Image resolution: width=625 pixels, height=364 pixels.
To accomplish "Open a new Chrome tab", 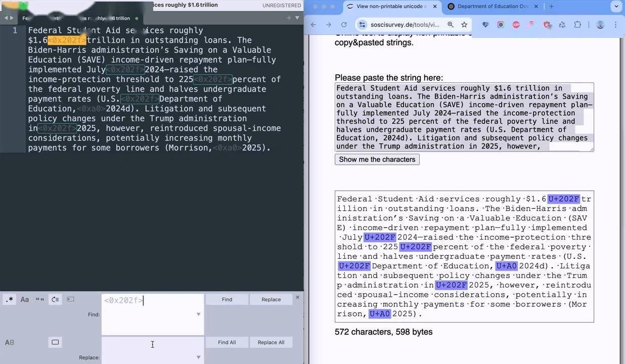I will (551, 6).
